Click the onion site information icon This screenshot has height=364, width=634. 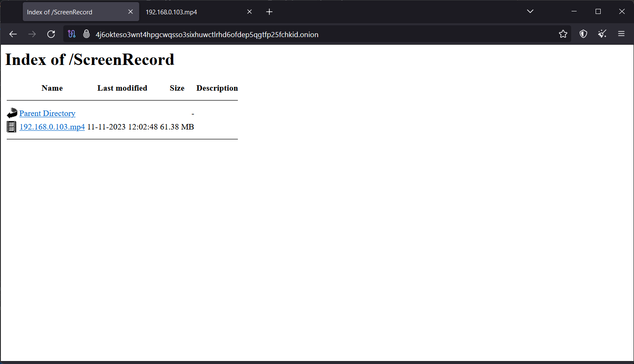[x=86, y=34]
